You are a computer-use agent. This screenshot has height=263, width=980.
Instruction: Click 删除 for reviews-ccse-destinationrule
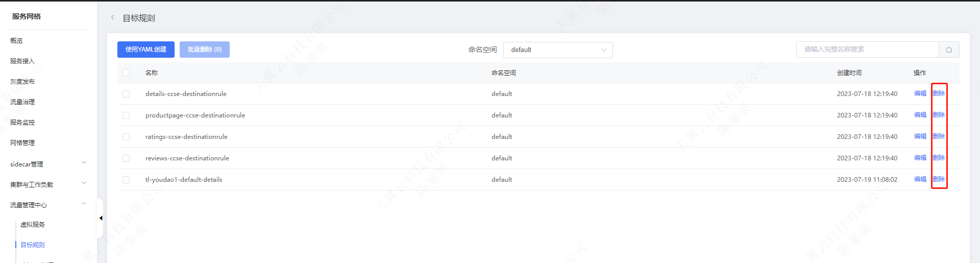coord(939,158)
